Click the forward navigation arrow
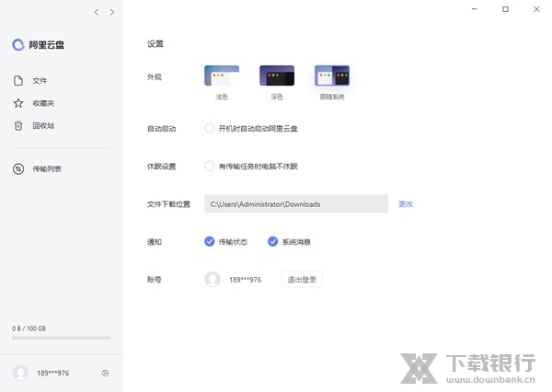Viewport: 552px width, 392px height. pos(112,12)
